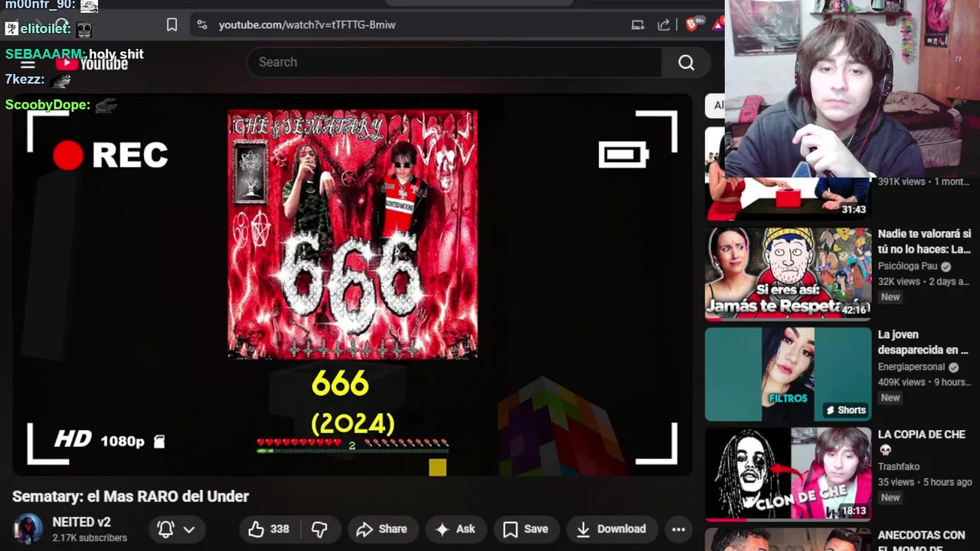The image size is (980, 551).
Task: Click SEBAAARM username in chat overlay
Action: pos(44,54)
